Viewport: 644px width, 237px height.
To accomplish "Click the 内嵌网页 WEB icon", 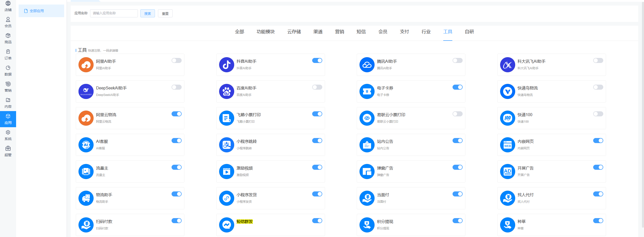I will click(x=508, y=145).
